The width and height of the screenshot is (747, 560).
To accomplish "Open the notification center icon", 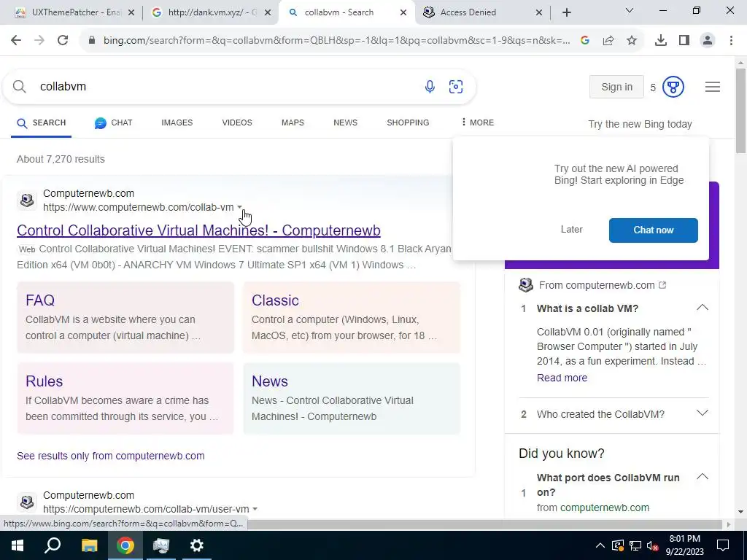I will pos(723,545).
